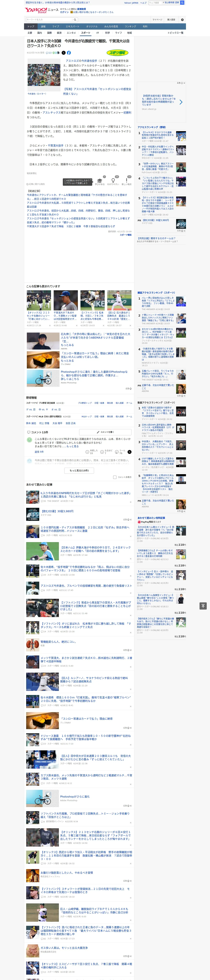Open the 村上 宗隆 player link
The image size is (210, 980).
(x=44, y=423)
